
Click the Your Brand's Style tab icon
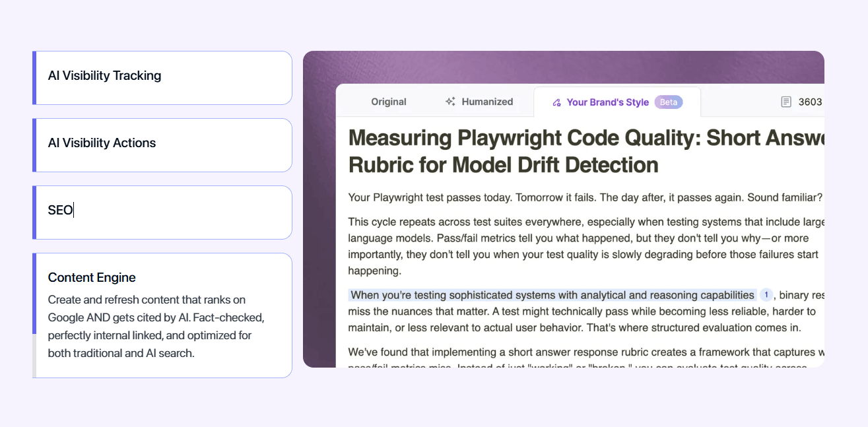556,102
